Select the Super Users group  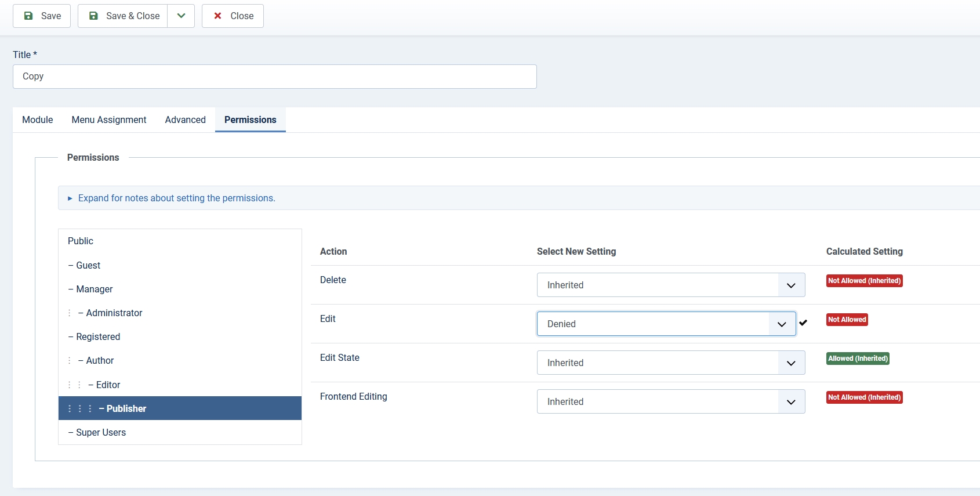coord(101,432)
